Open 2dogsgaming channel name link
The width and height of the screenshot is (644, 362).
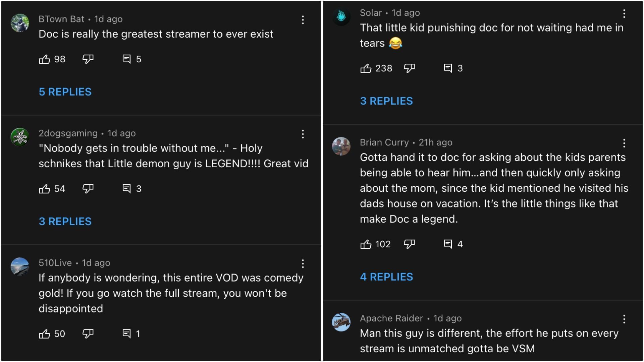tap(68, 133)
